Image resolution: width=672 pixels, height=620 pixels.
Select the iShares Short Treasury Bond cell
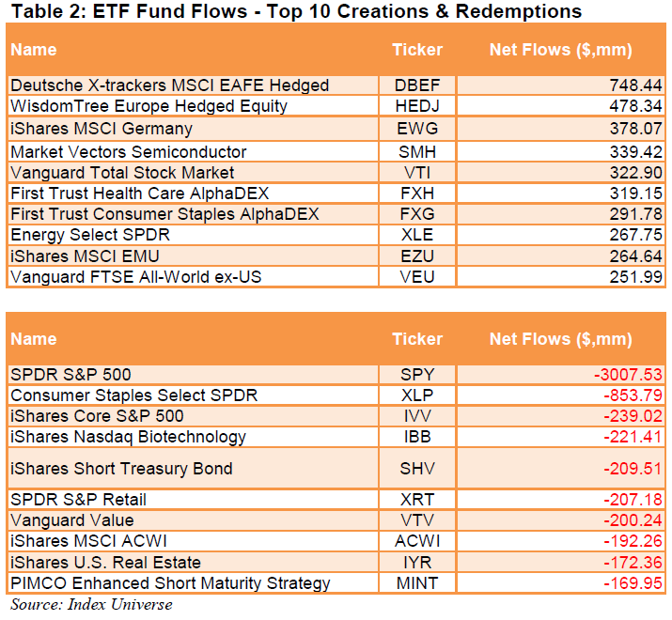[x=121, y=468]
